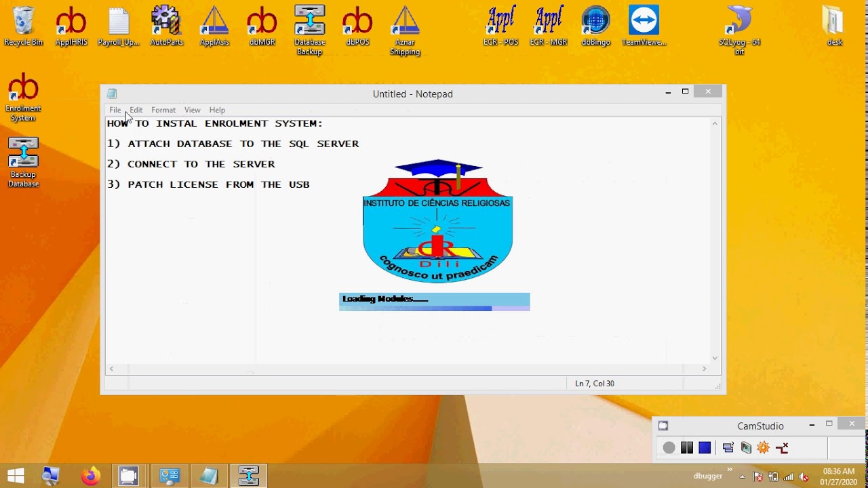Click the Firefox taskbar icon

[90, 476]
